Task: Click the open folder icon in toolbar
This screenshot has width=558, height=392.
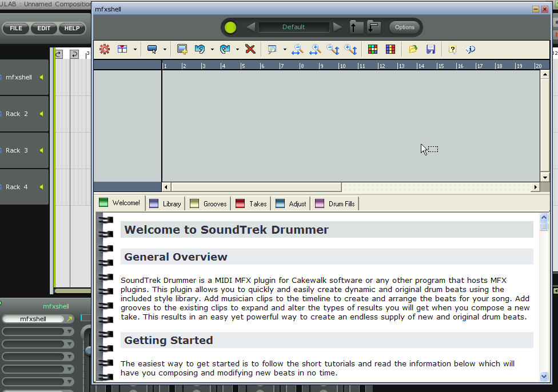Action: [x=413, y=49]
